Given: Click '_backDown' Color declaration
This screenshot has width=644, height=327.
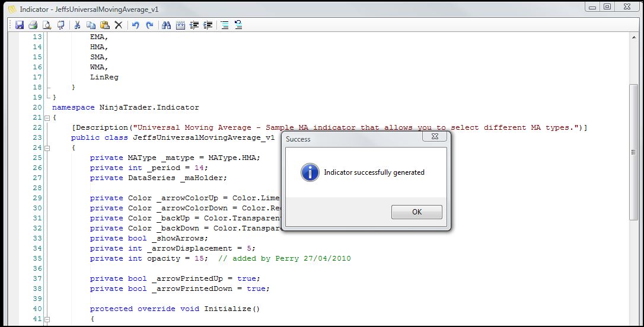Looking at the screenshot, I should tap(185, 228).
